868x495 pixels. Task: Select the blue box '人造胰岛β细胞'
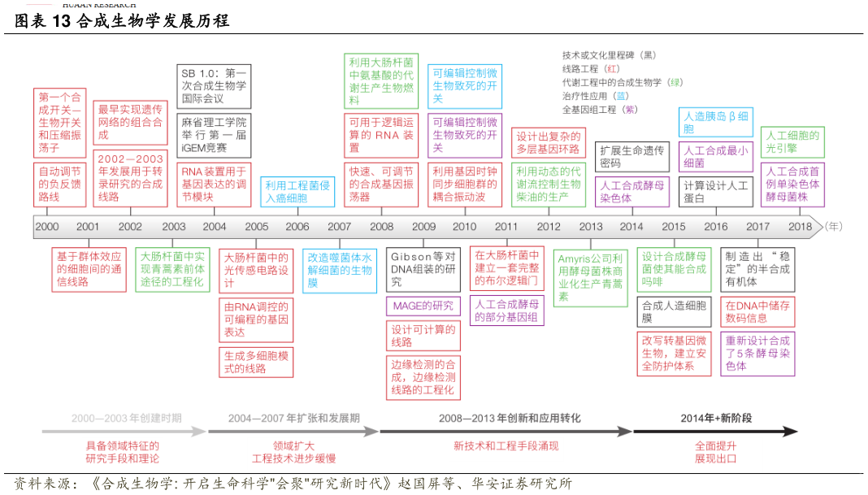(x=716, y=122)
